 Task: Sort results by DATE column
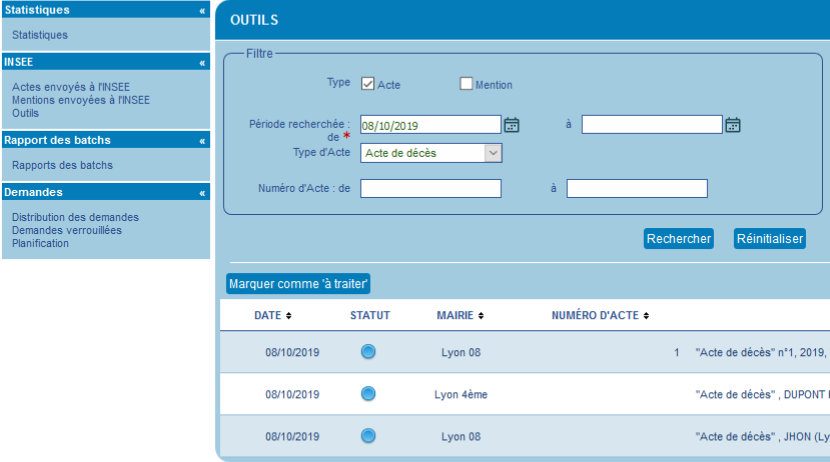click(x=273, y=316)
